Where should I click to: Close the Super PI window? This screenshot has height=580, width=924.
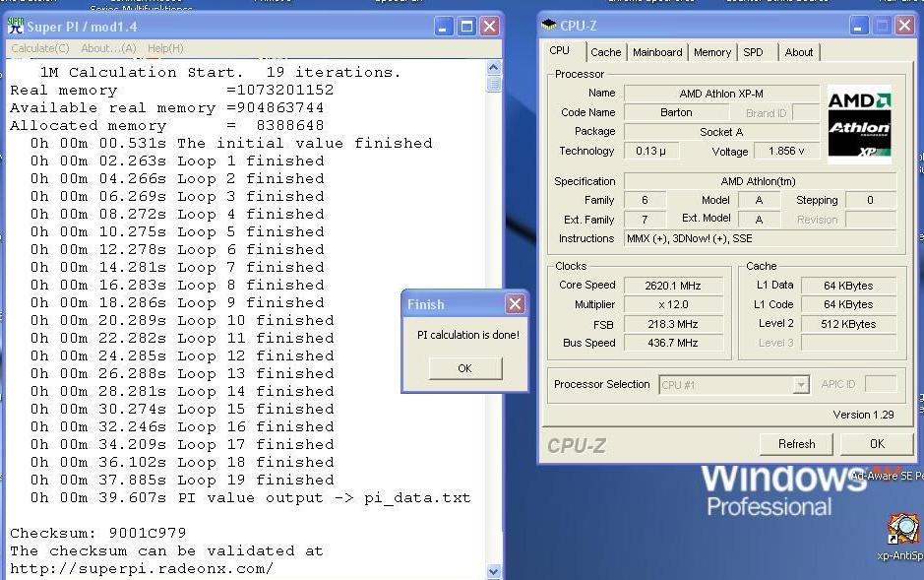[x=490, y=27]
